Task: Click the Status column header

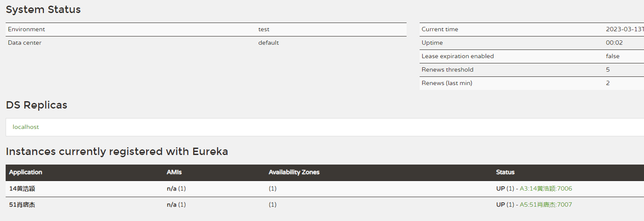Action: [505, 172]
